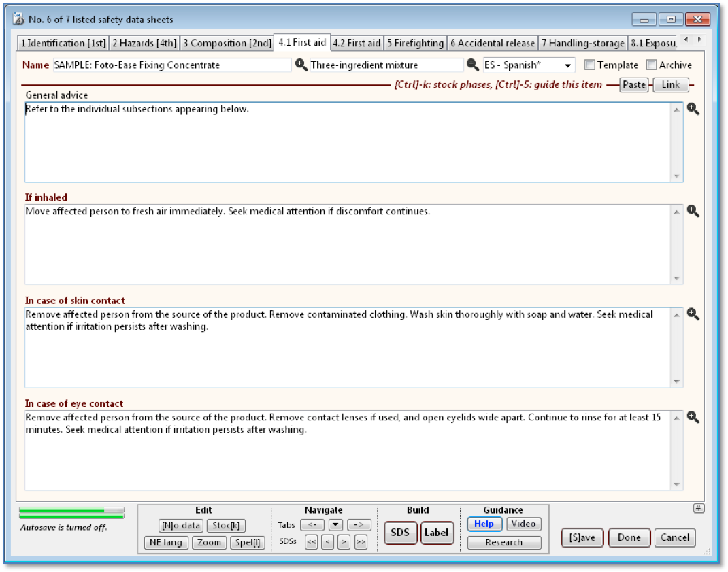This screenshot has width=728, height=572.
Task: Zoom the eye contact text box
Action: coord(693,418)
